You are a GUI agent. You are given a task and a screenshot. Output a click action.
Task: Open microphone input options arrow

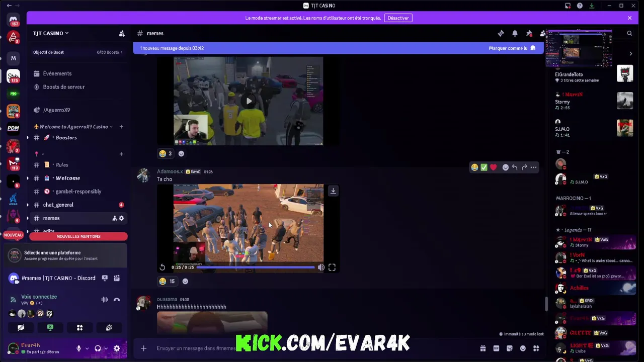(x=87, y=348)
